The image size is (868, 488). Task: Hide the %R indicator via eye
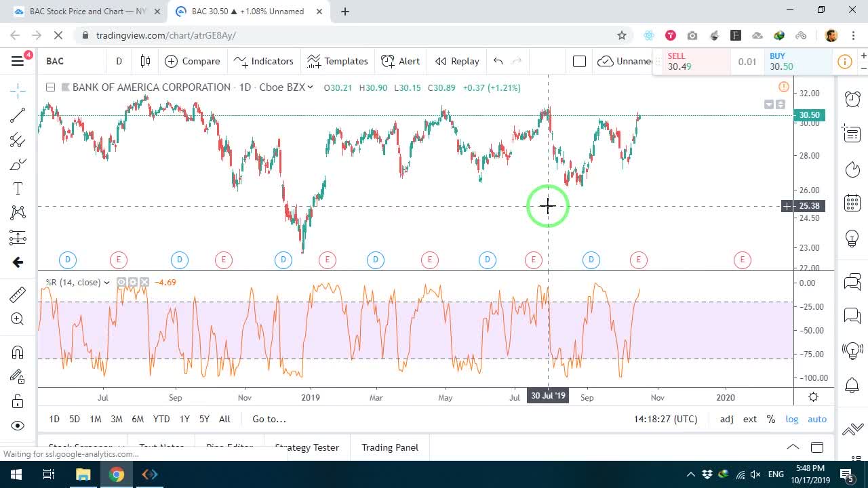click(121, 283)
